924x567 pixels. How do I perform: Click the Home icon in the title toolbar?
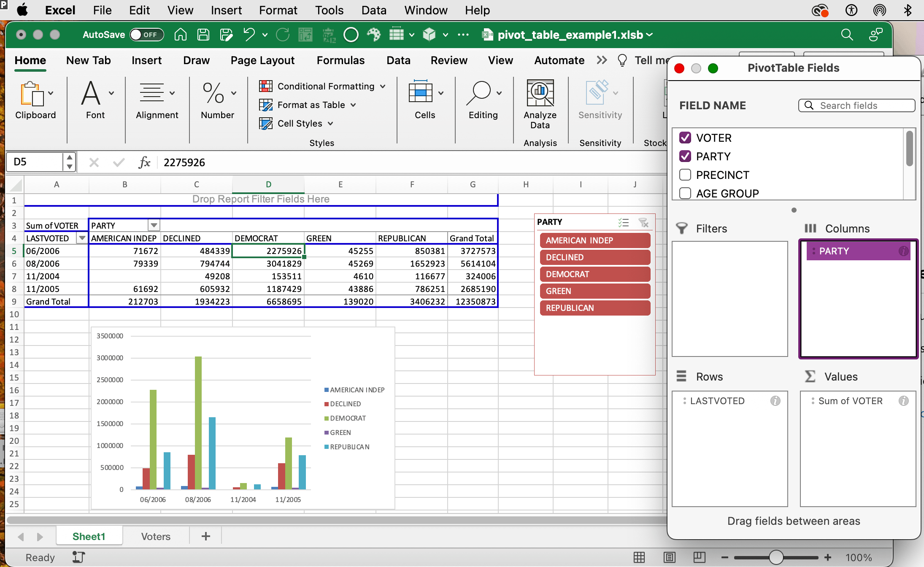(181, 35)
